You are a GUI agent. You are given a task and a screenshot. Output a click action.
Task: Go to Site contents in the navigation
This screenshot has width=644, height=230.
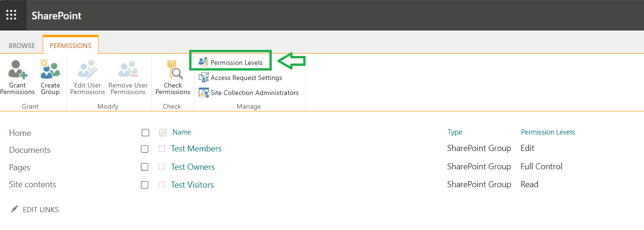click(32, 184)
